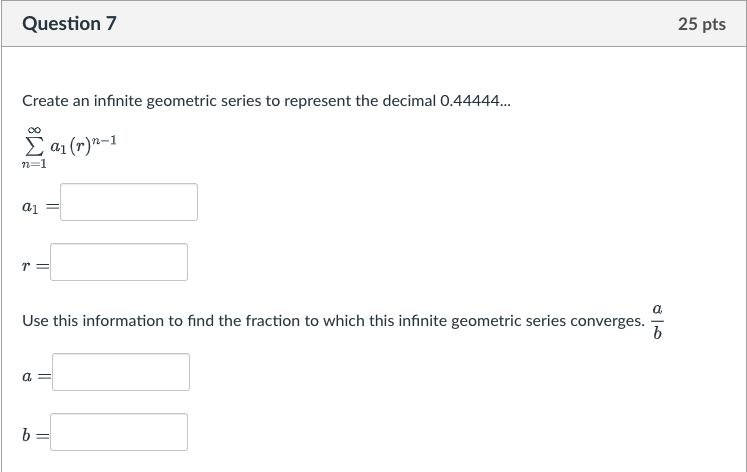Click the infinity symbol above the sigma
The height and width of the screenshot is (472, 747).
(x=33, y=128)
